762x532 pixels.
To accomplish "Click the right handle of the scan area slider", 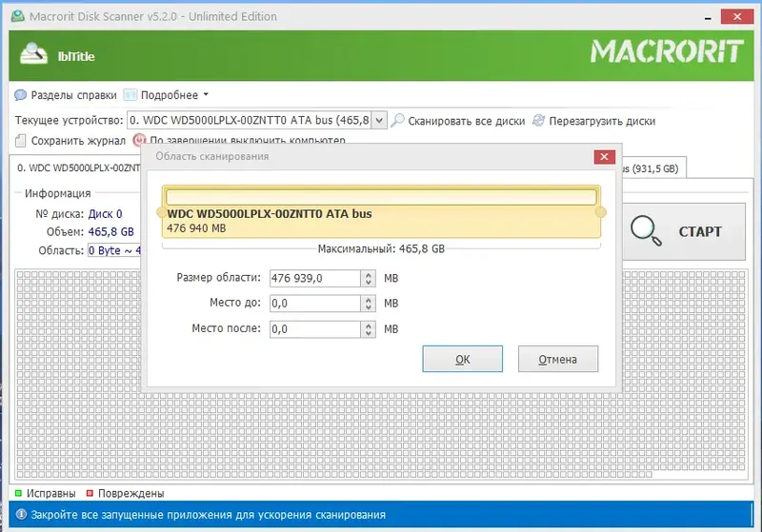I will (601, 212).
